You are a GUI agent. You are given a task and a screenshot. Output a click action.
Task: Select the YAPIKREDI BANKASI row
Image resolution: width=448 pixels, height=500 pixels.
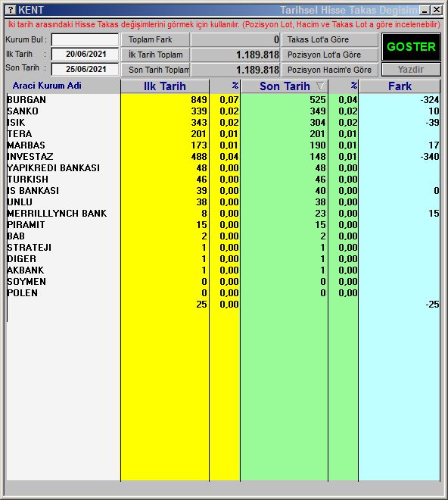click(x=223, y=168)
